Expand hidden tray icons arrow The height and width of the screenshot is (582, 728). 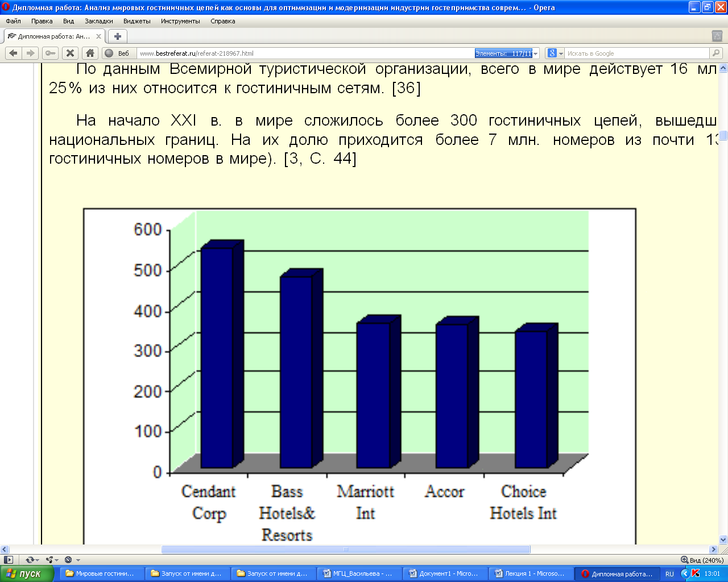[x=685, y=573]
